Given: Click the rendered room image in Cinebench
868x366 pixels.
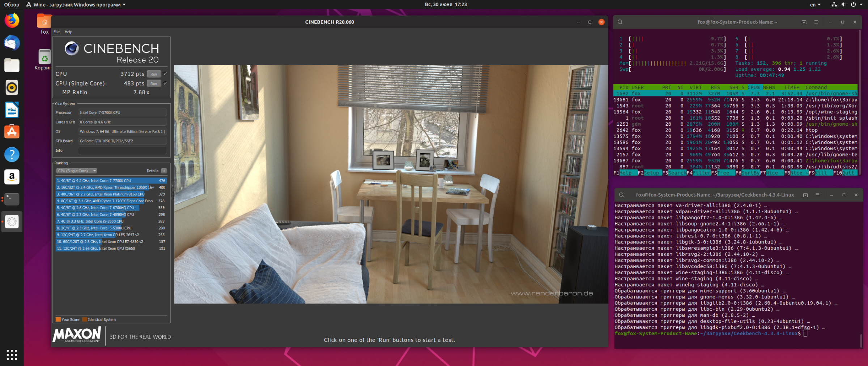Looking at the screenshot, I should 391,184.
